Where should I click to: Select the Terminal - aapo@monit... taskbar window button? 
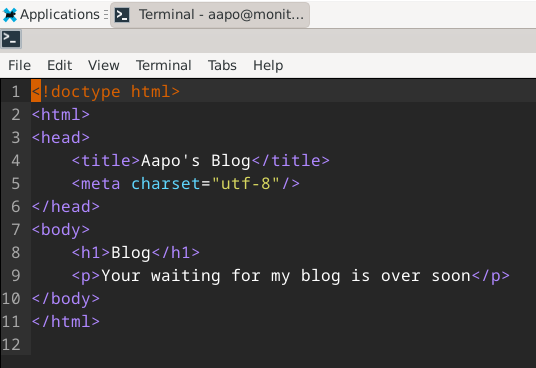coord(210,15)
